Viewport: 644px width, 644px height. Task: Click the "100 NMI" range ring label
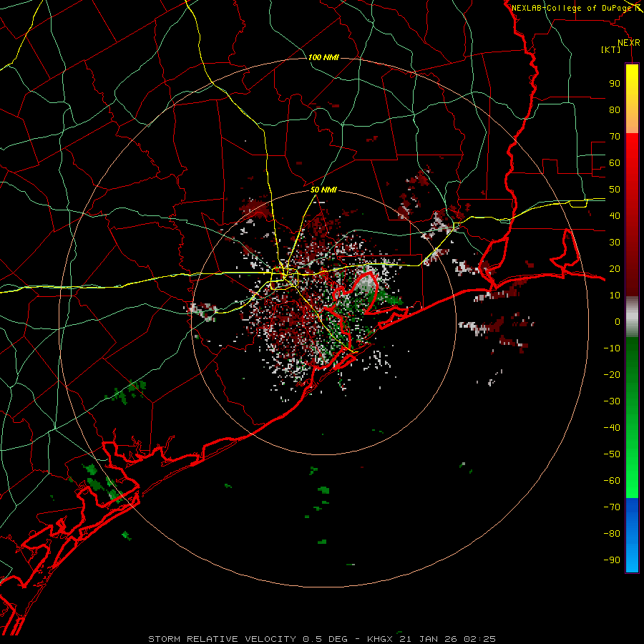click(x=323, y=57)
